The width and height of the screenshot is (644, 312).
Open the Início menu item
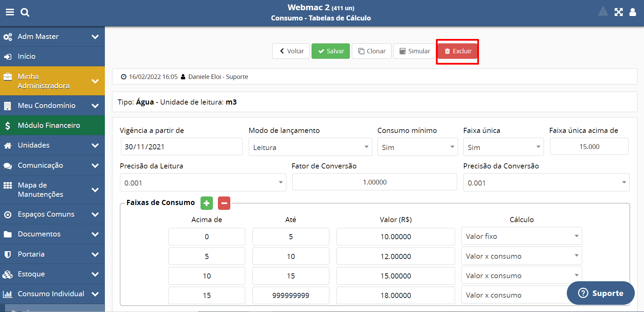coord(52,56)
